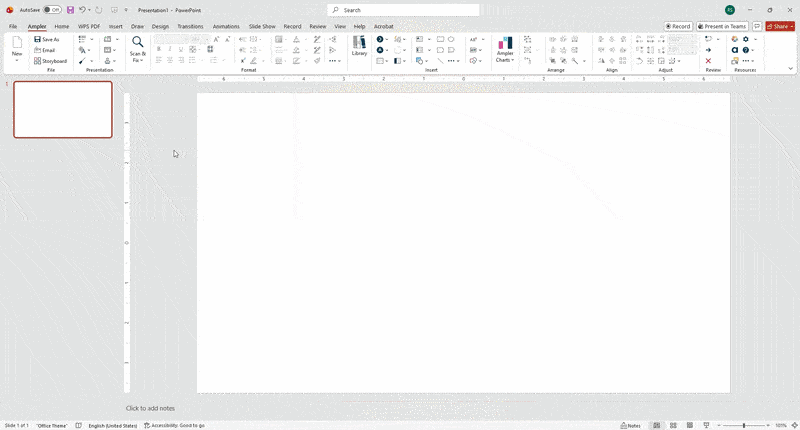The width and height of the screenshot is (800, 430).
Task: Toggle the AutoSave switch
Action: 52,10
